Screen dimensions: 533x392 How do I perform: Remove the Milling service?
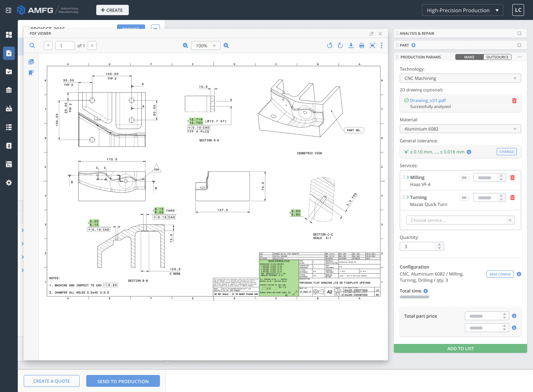pyautogui.click(x=513, y=178)
